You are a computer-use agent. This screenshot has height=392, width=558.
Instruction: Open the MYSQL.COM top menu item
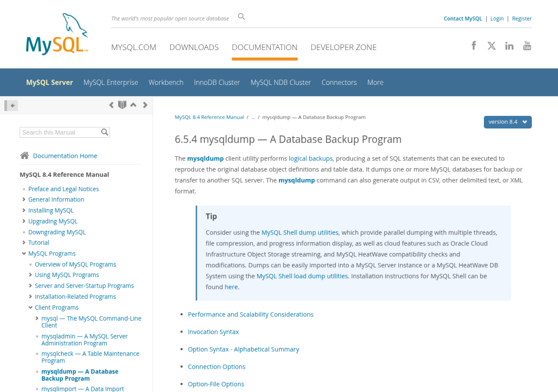coord(134,47)
